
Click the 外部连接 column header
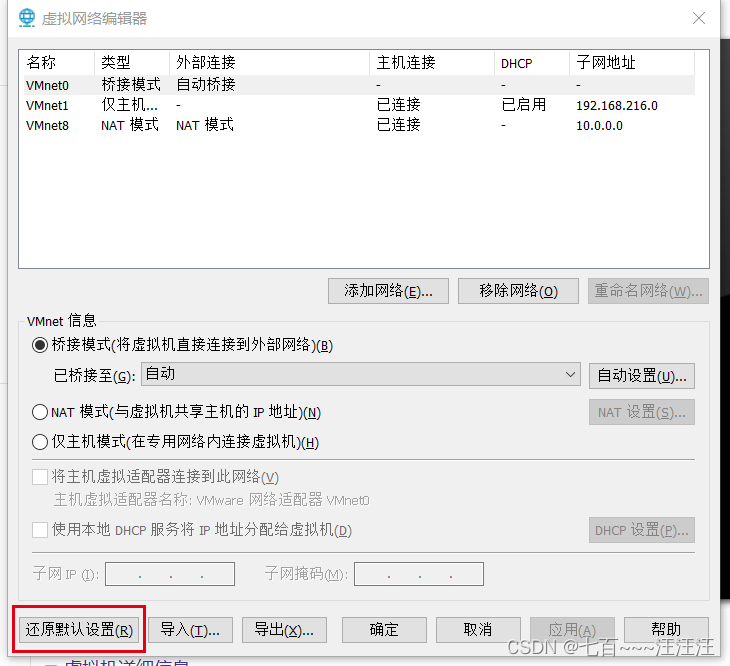click(x=270, y=62)
